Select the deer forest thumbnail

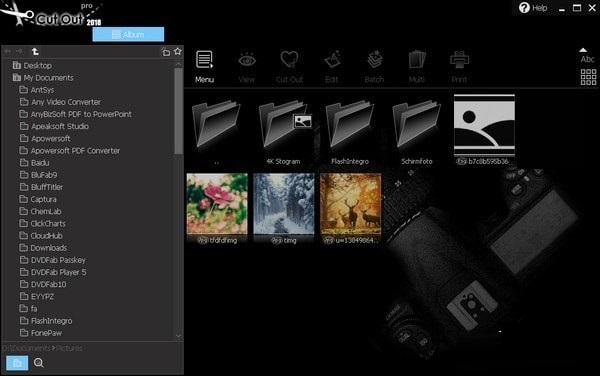(351, 204)
